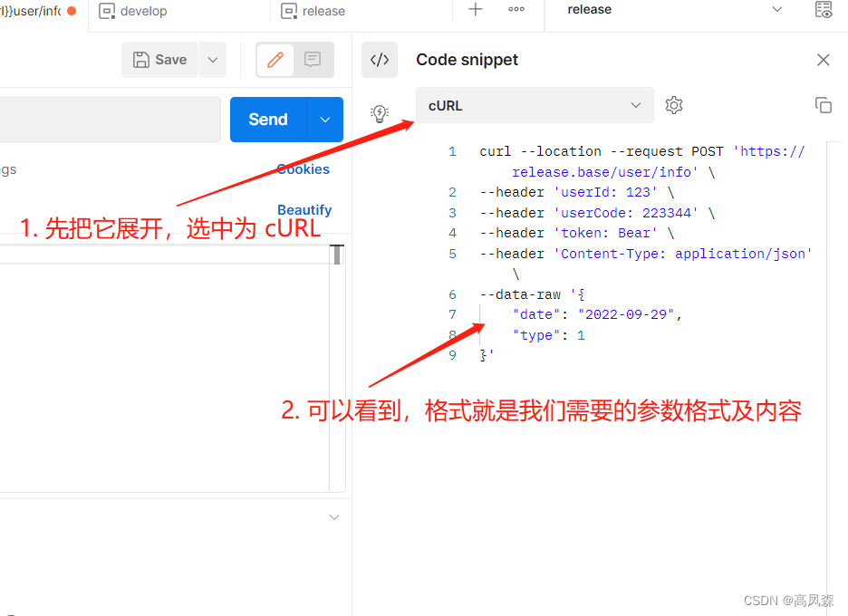Click the 'Content-Type: application/json' text
The width and height of the screenshot is (848, 616).
pyautogui.click(x=683, y=254)
